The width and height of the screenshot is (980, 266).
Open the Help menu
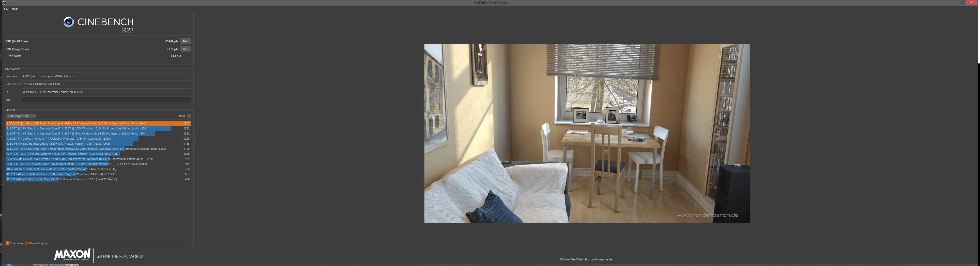(x=15, y=9)
